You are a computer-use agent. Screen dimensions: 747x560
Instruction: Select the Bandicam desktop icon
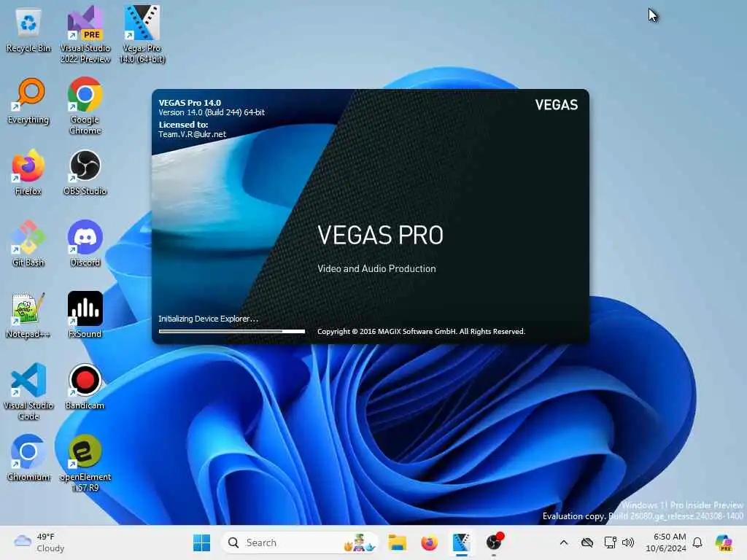click(x=85, y=386)
